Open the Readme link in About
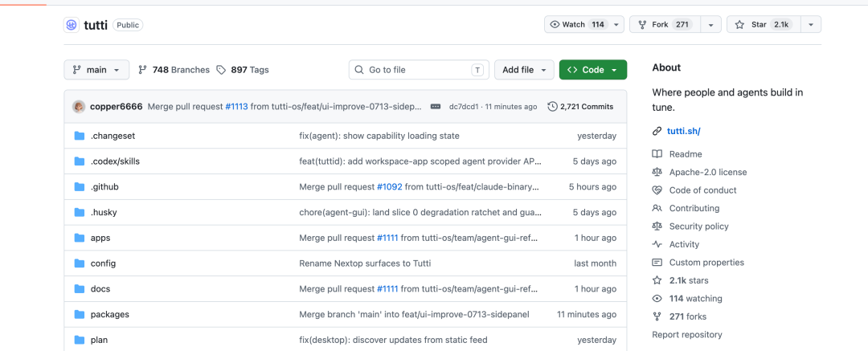This screenshot has height=351, width=868. point(686,154)
